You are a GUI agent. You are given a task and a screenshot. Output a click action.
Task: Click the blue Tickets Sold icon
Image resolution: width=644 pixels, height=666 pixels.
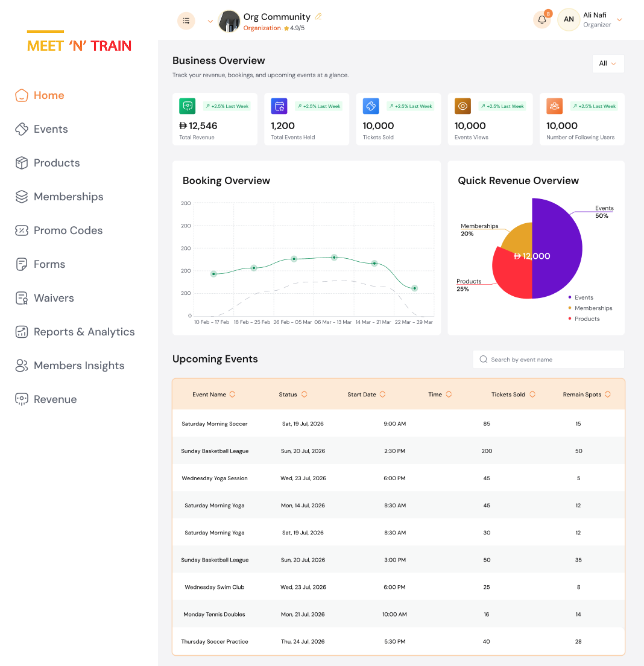click(371, 106)
